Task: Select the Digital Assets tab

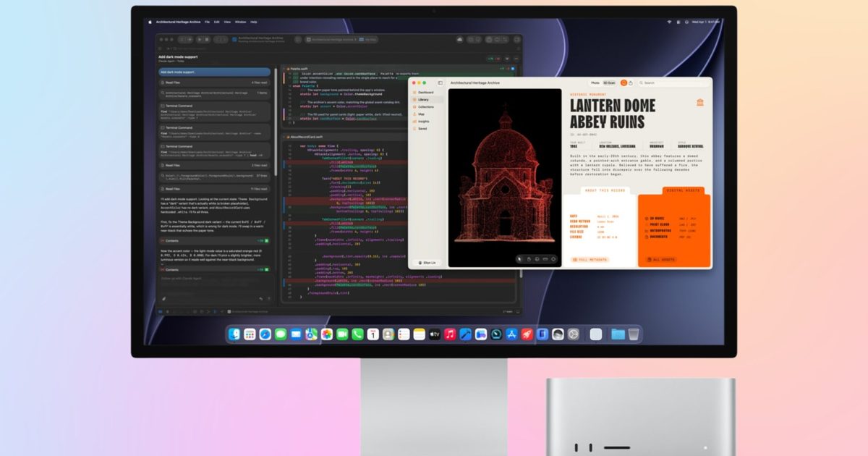Action: (684, 190)
